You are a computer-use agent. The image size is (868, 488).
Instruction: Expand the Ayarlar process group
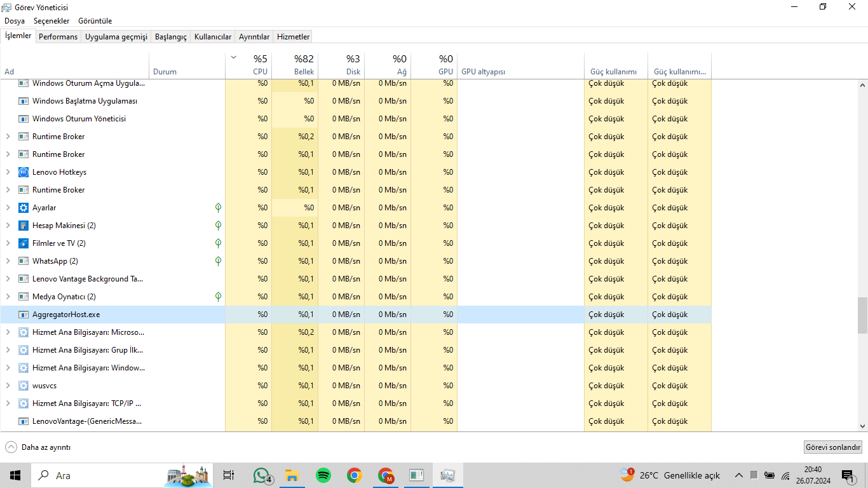[8, 208]
